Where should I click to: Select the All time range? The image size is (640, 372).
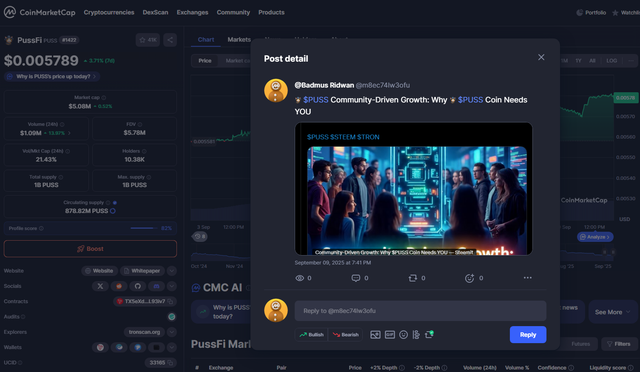coord(592,60)
